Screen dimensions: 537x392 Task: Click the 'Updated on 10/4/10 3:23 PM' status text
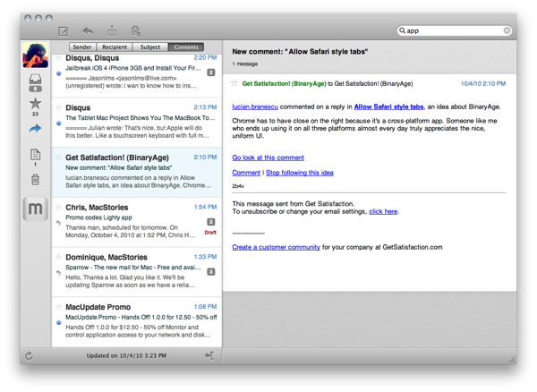pos(126,355)
